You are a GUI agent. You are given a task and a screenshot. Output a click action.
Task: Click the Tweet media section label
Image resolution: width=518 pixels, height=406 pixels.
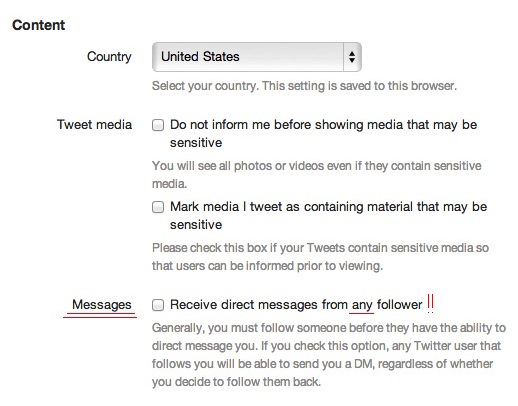click(x=94, y=125)
